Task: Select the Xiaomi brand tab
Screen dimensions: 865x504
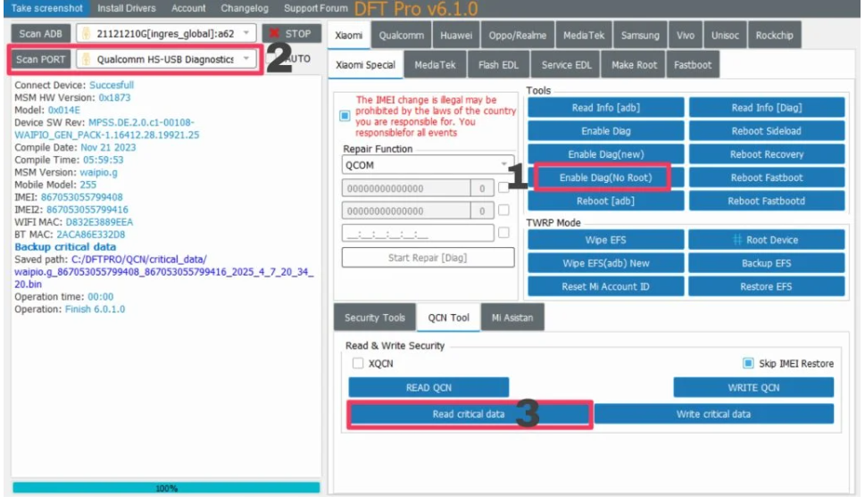Action: [x=349, y=36]
